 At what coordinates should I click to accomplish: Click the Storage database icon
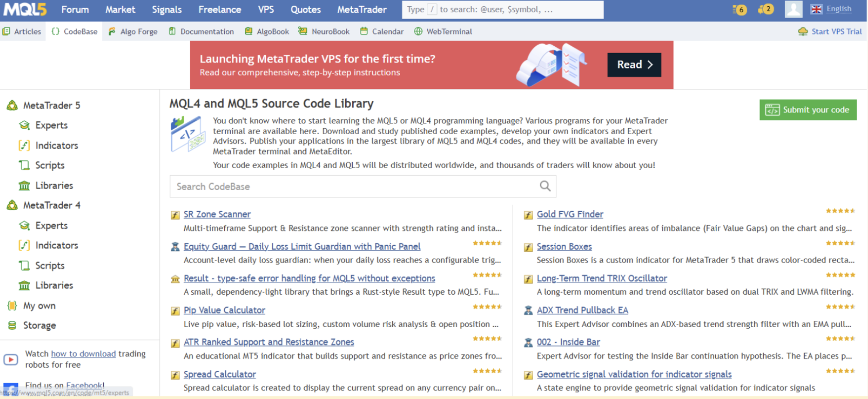pyautogui.click(x=12, y=325)
